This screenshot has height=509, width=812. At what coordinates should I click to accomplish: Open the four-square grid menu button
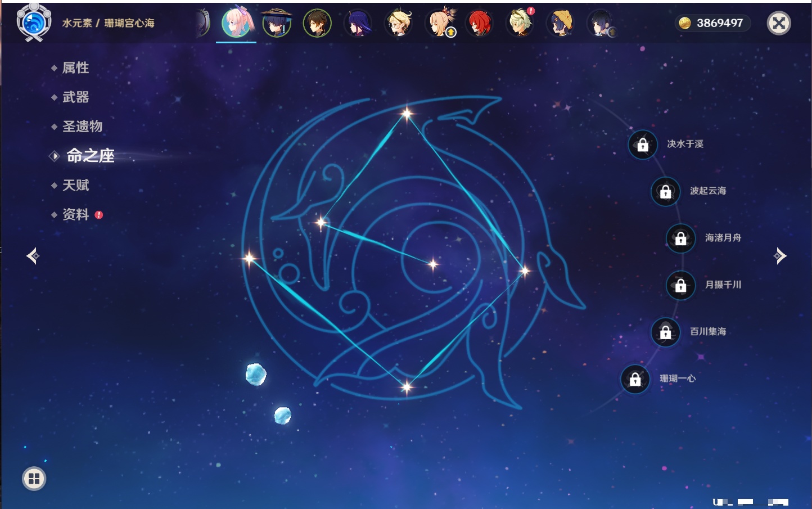tap(34, 479)
